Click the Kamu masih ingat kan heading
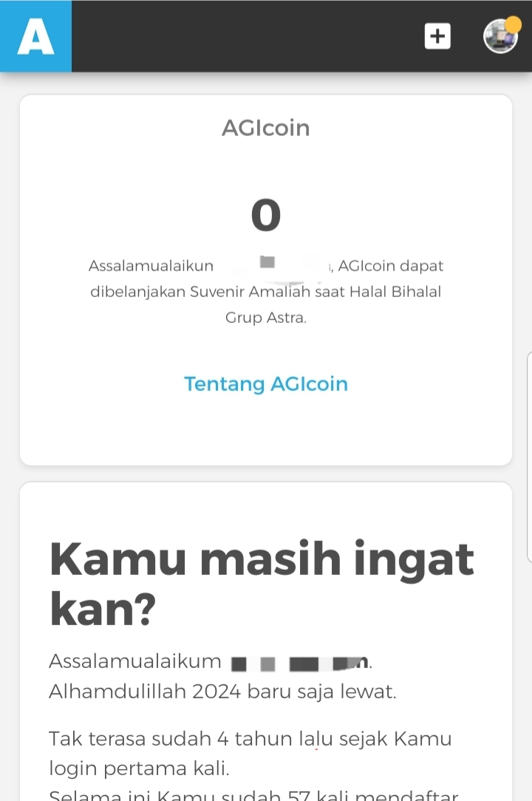This screenshot has width=532, height=801. tap(262, 582)
